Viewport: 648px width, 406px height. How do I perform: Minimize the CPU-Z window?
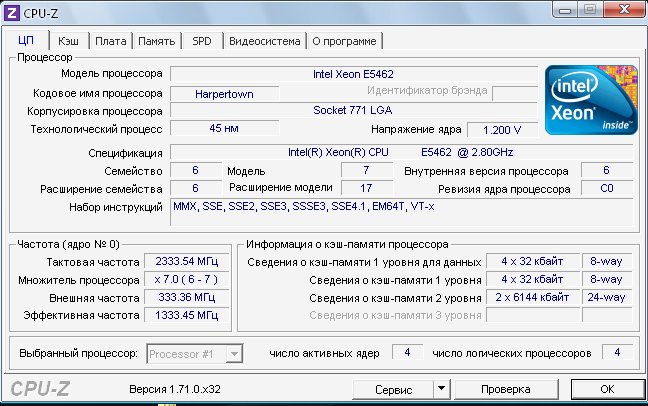pos(565,10)
